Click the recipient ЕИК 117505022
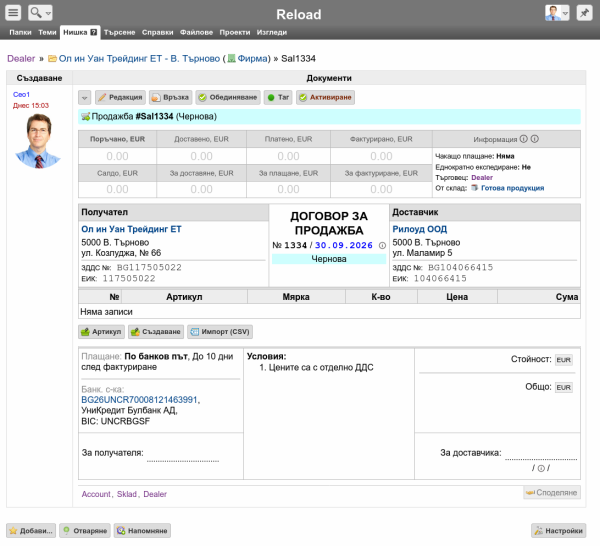Viewport: 600px width, 546px height. 129,279
